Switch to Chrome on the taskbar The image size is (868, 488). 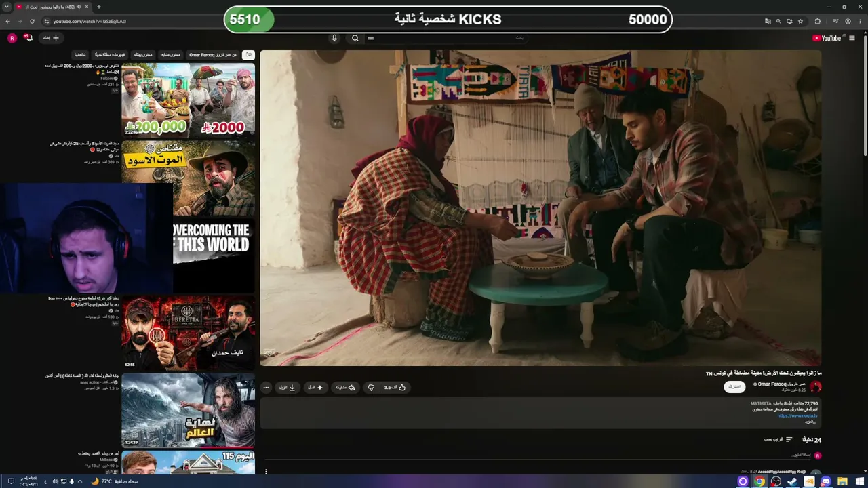[x=759, y=481]
